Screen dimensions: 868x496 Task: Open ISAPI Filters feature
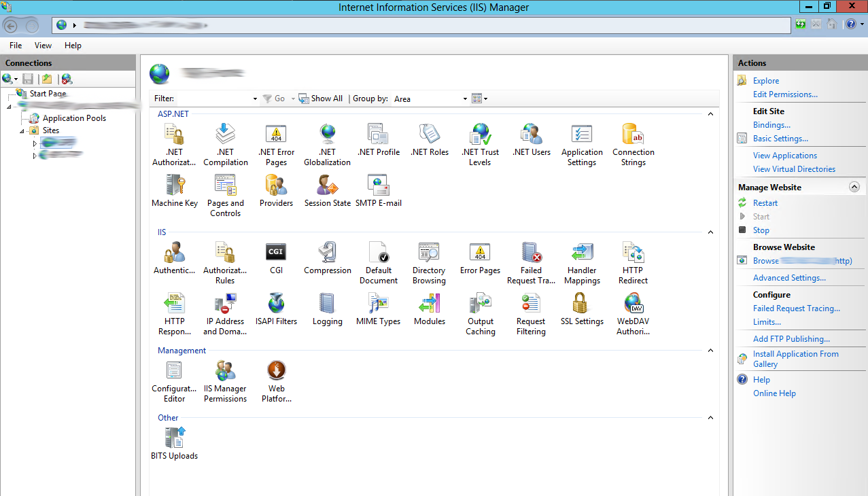click(276, 309)
